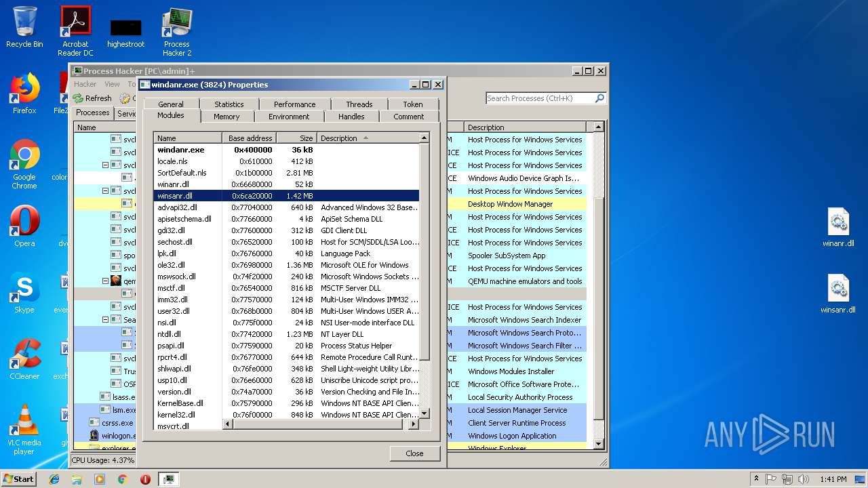Open Internet Explorer from taskbar
This screenshot has width=868, height=488.
54,479
